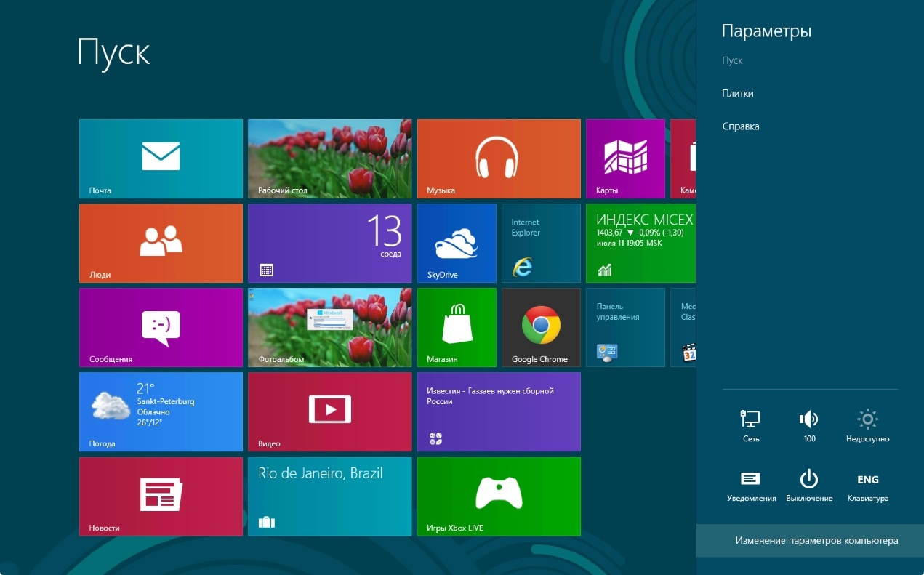
Task: Open Internet Explorer tile
Action: tap(541, 243)
